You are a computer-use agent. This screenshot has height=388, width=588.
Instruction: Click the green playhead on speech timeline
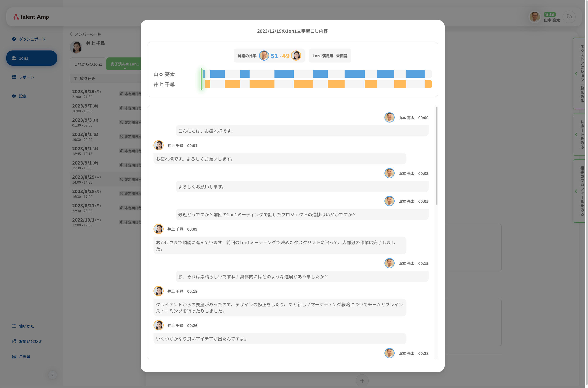pyautogui.click(x=201, y=79)
